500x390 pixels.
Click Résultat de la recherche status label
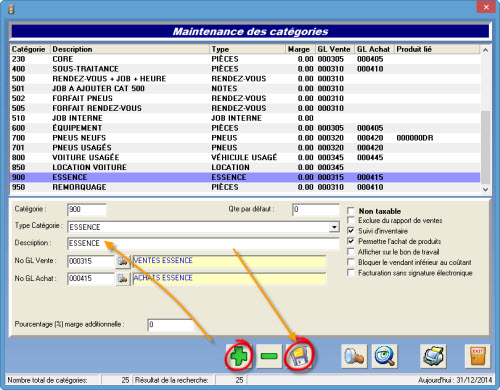click(x=172, y=380)
